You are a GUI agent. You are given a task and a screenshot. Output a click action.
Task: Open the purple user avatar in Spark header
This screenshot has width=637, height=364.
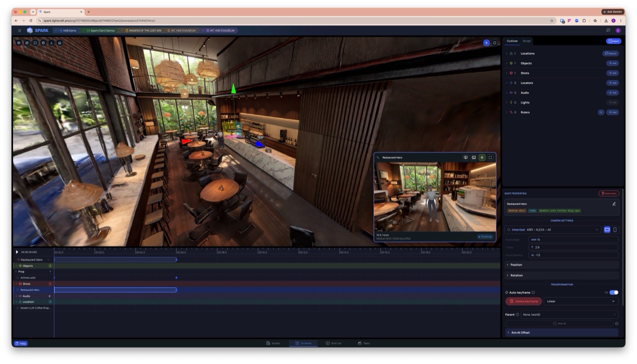pyautogui.click(x=618, y=30)
